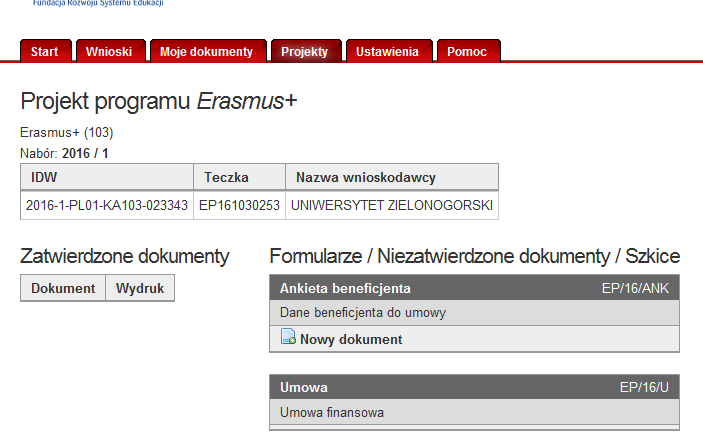Open the Start tab
703x441 pixels.
[45, 51]
